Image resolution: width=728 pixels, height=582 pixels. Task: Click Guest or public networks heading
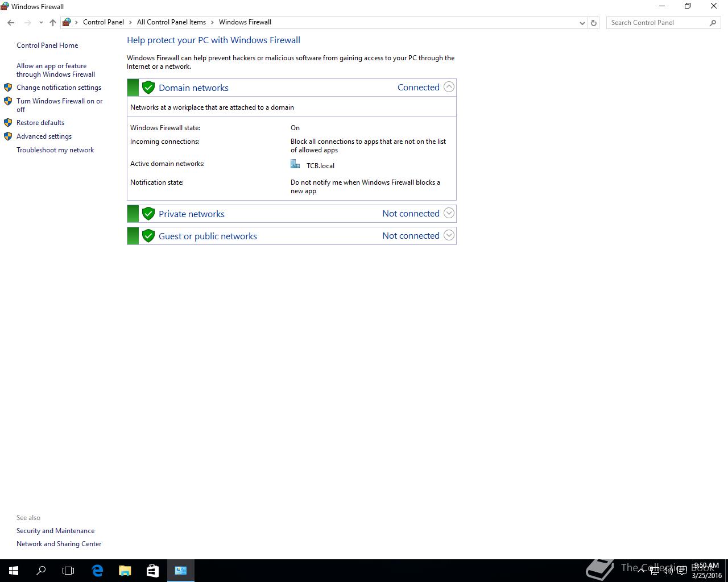coord(208,236)
